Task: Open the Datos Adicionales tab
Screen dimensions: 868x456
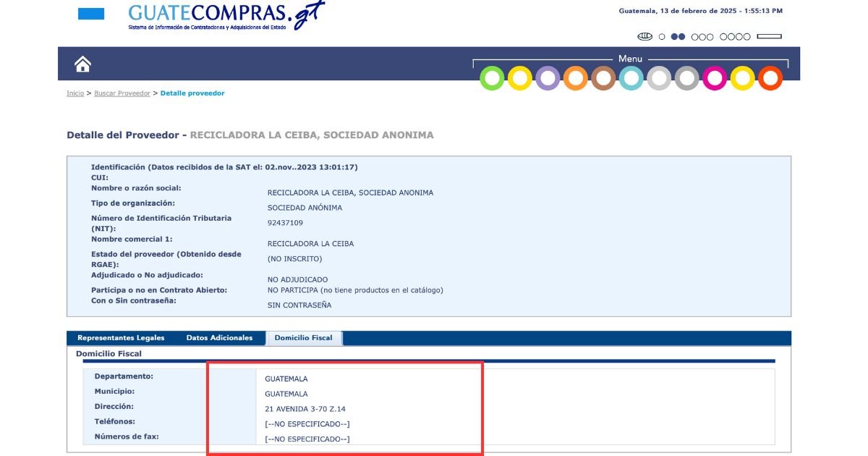Action: click(219, 338)
